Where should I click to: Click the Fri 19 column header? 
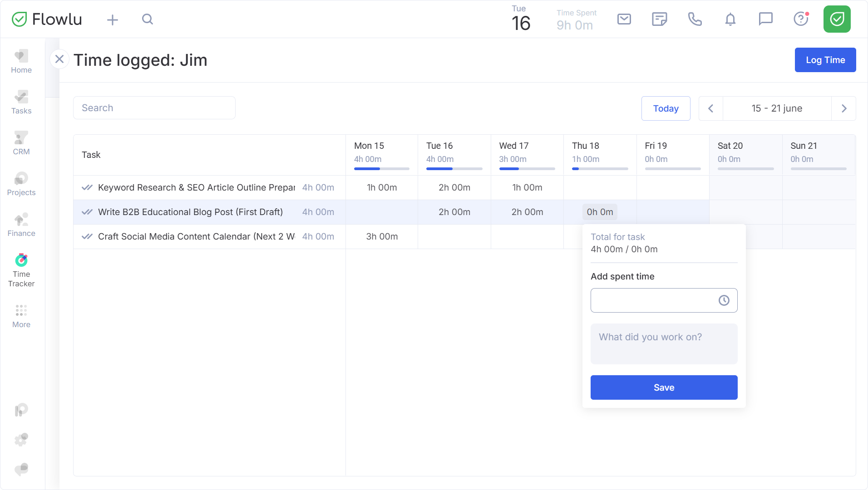tap(673, 155)
